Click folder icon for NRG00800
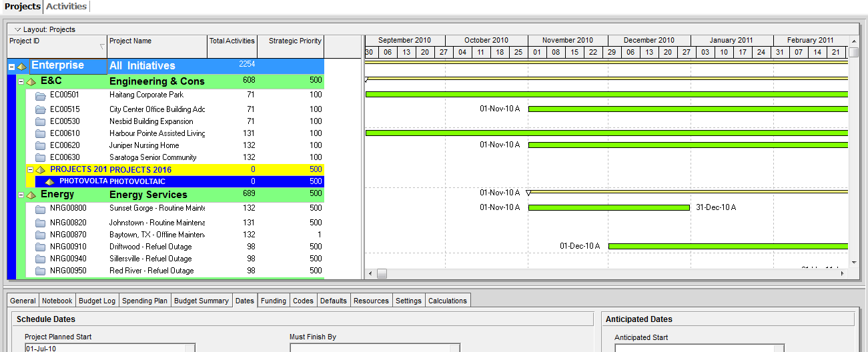Screen dimensions: 868x352 click(40, 208)
